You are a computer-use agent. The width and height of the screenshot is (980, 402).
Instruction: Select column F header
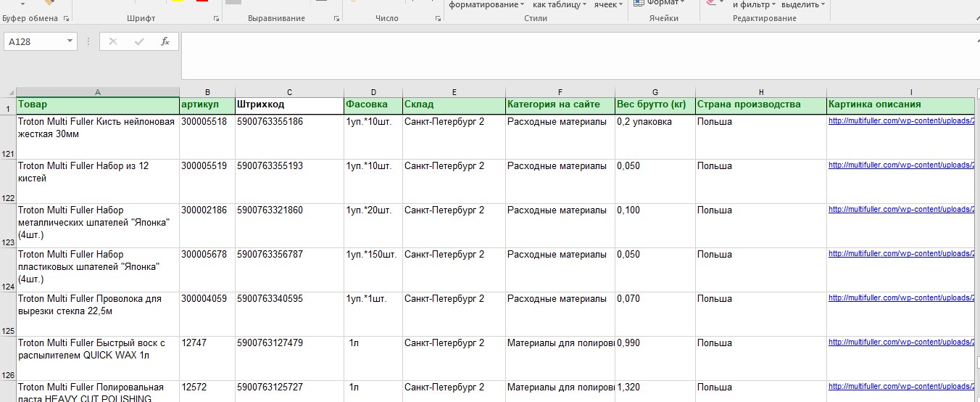click(560, 92)
